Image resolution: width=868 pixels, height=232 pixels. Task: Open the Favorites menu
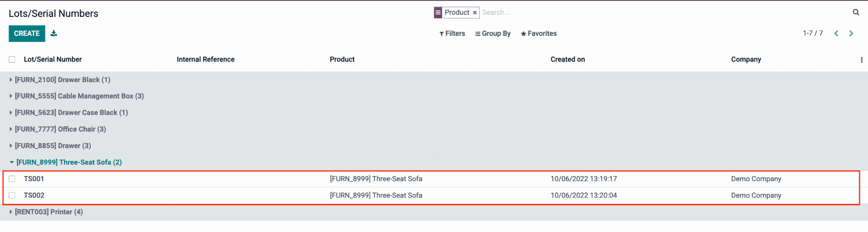click(538, 33)
